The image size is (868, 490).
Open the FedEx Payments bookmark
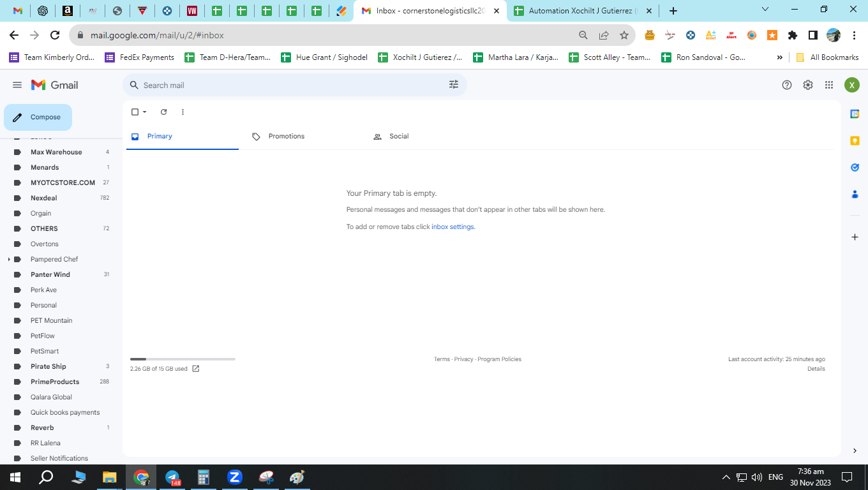click(140, 57)
